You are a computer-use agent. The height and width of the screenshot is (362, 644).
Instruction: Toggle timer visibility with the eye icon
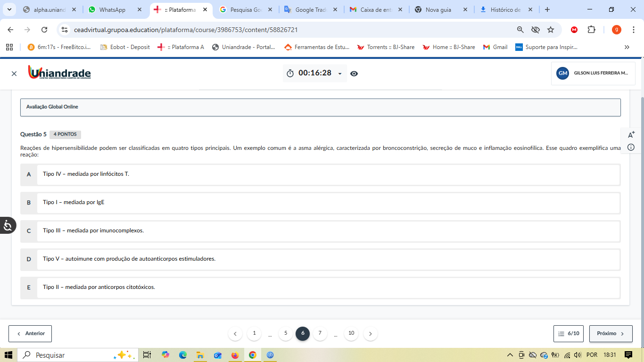click(x=354, y=74)
